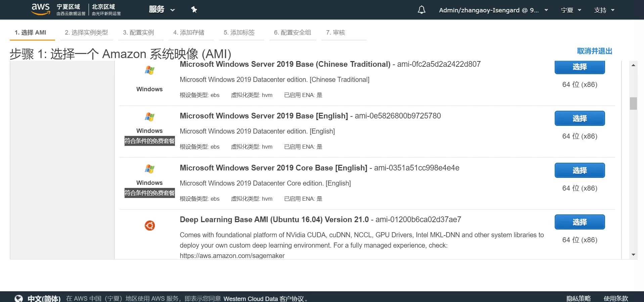
Task: Open the notifications bell
Action: point(421,10)
